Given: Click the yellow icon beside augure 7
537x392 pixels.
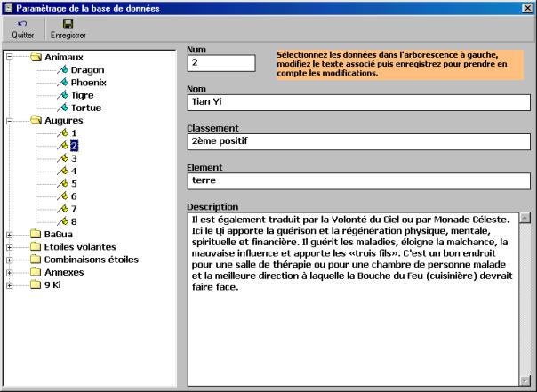Looking at the screenshot, I should pyautogui.click(x=62, y=209).
